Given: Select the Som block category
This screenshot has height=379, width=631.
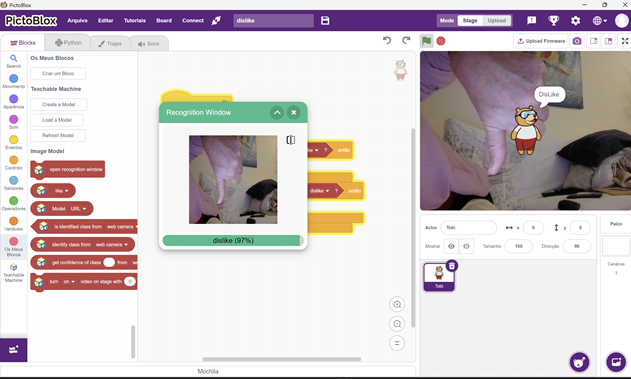Looking at the screenshot, I should click(14, 122).
